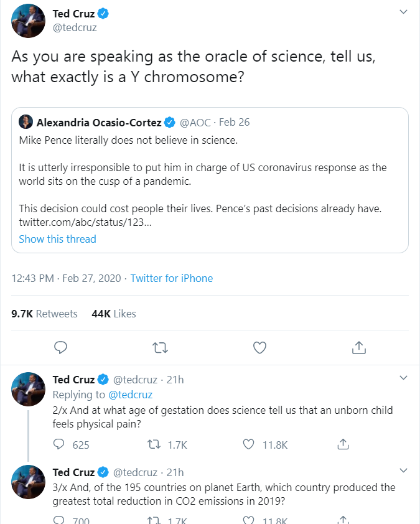The width and height of the screenshot is (420, 524).
Task: Like the main Ted Cruz tweet
Action: coord(259,347)
